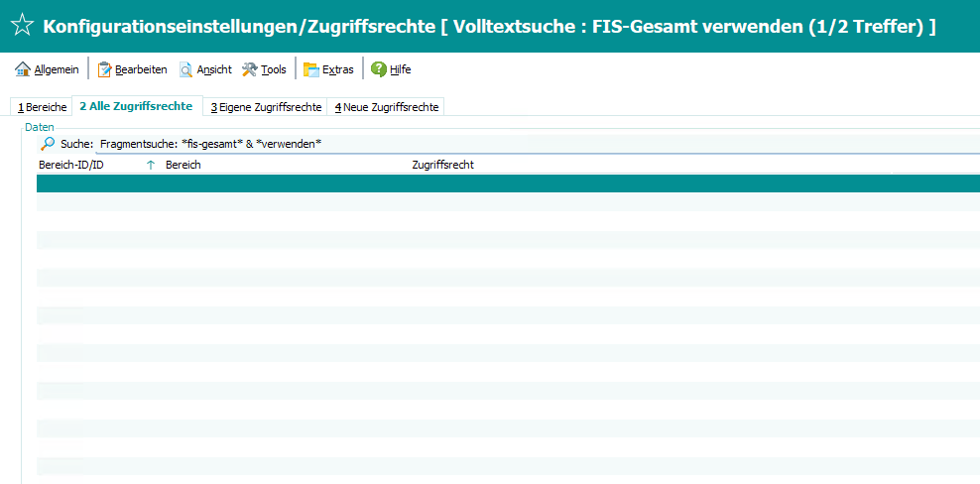Open the Allgemein menu house icon

pos(23,69)
